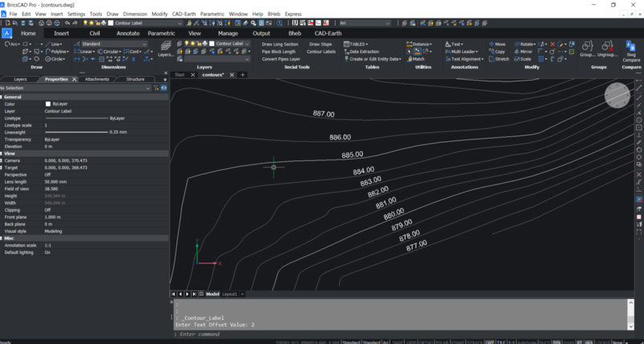Click the Color ByLayer swatch in properties
This screenshot has width=644, height=344.
pyautogui.click(x=48, y=104)
